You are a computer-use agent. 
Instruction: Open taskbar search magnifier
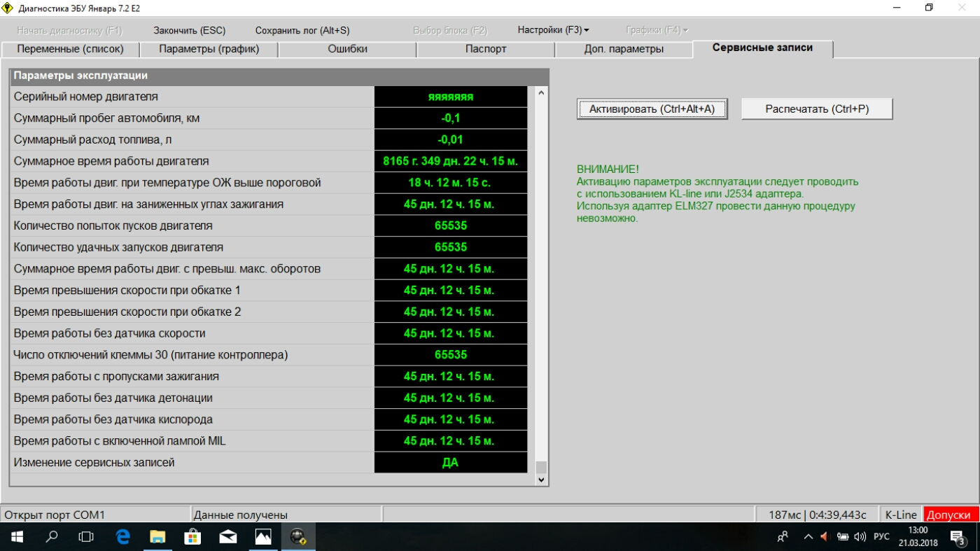tap(51, 537)
